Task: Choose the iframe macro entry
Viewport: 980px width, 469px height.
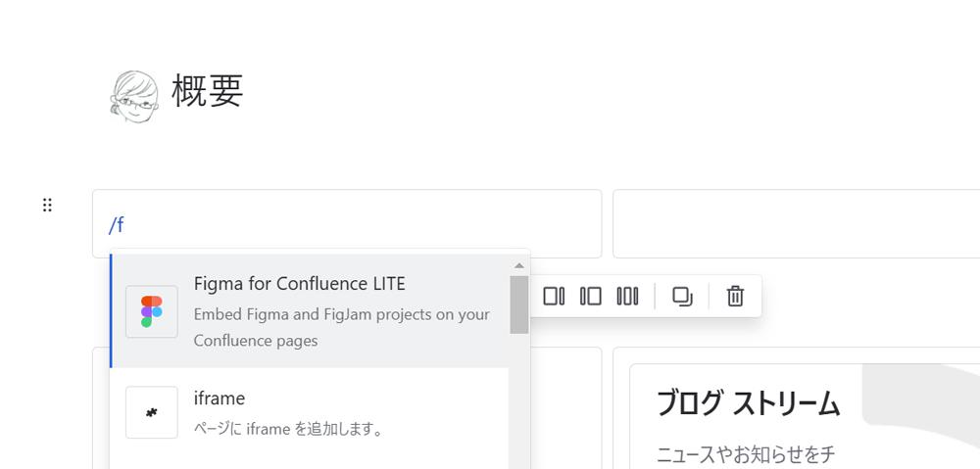Action: click(310, 413)
